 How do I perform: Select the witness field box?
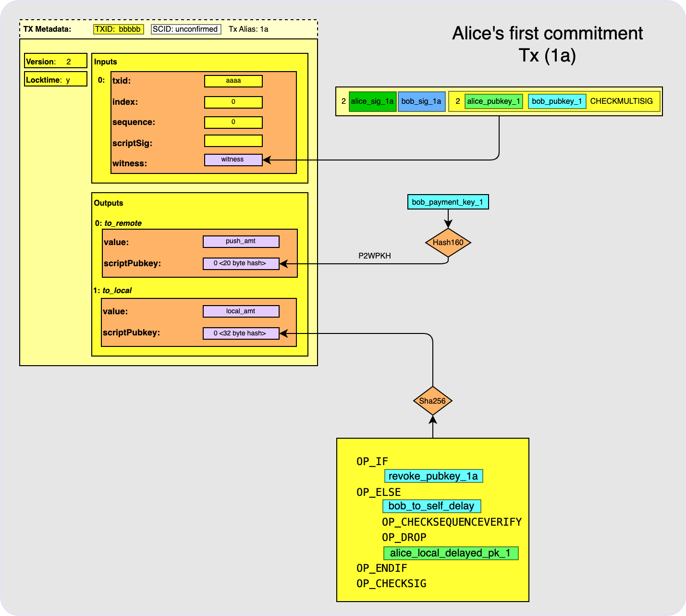233,160
